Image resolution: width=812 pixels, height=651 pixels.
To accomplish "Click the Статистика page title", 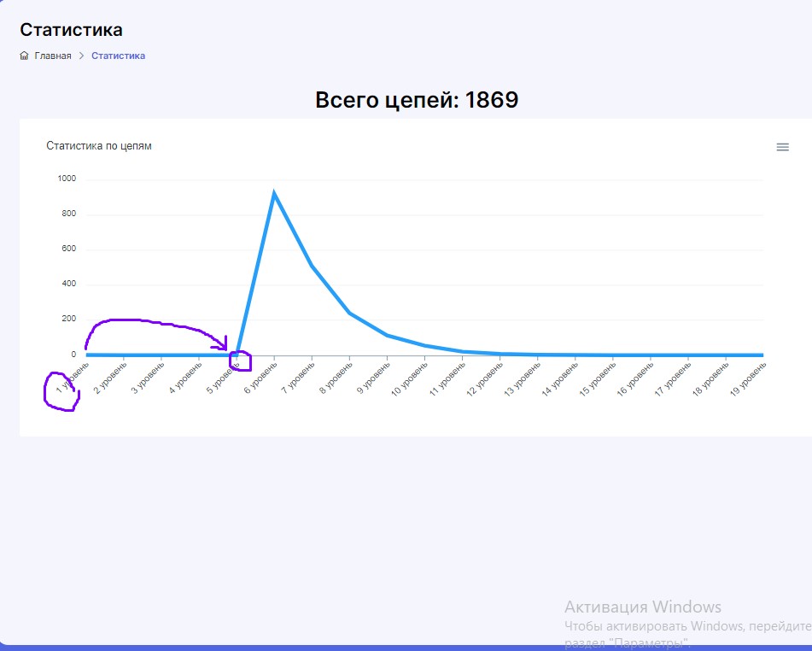I will pyautogui.click(x=72, y=30).
